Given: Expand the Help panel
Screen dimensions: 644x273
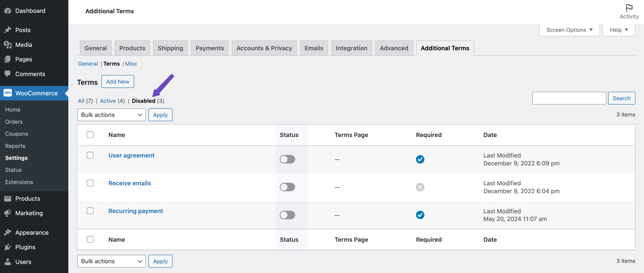Looking at the screenshot, I should [619, 30].
